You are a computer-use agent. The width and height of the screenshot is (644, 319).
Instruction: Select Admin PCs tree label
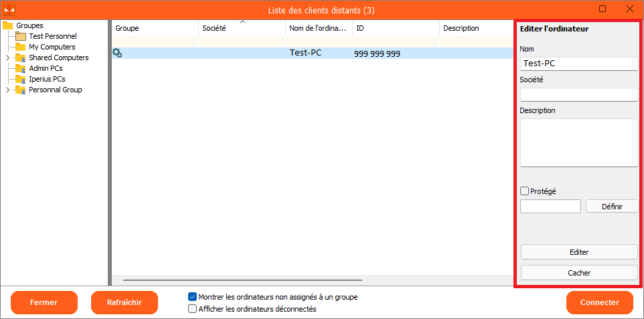coord(46,69)
